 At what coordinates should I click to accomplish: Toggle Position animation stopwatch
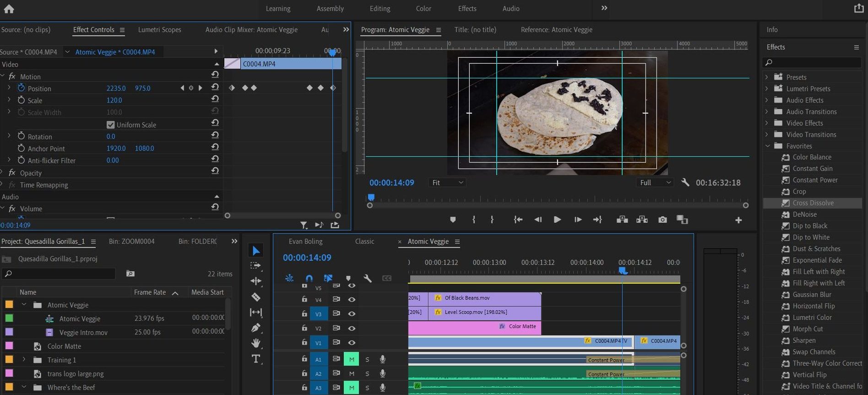pos(21,88)
